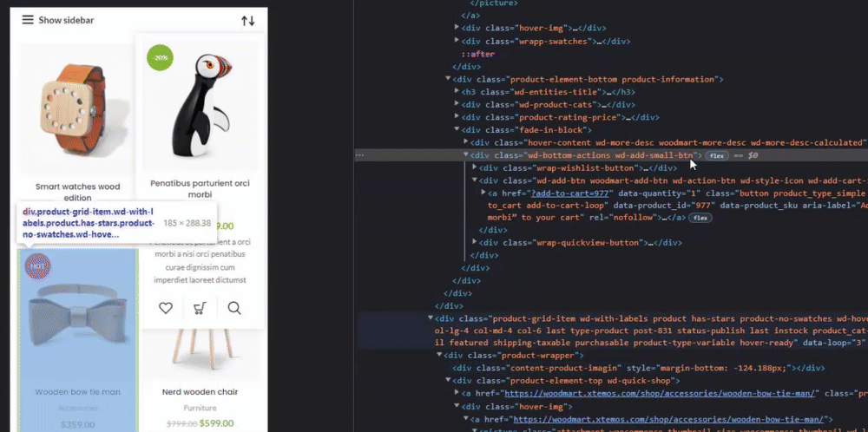Expand the h3 wd-entities-title node
Screen dimensions: 868x432
coord(457,92)
